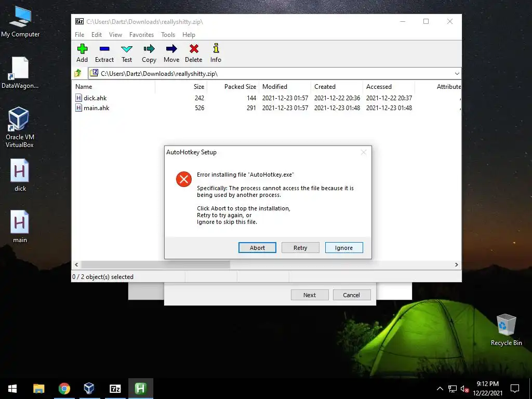Click Retry to try installing again
The image size is (532, 399).
click(300, 248)
